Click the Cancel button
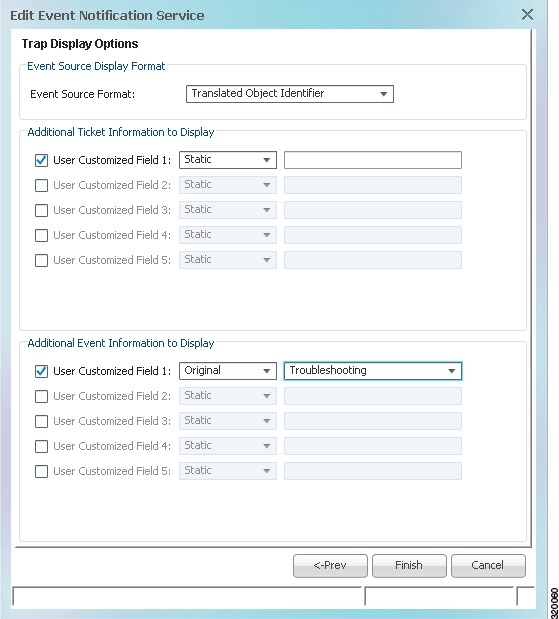The width and height of the screenshot is (559, 619). 488,565
